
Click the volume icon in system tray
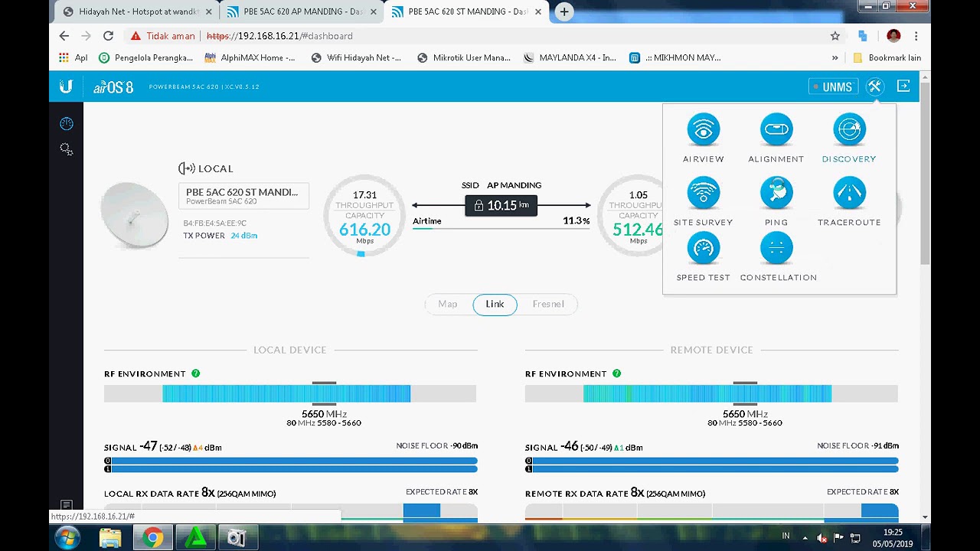[822, 538]
